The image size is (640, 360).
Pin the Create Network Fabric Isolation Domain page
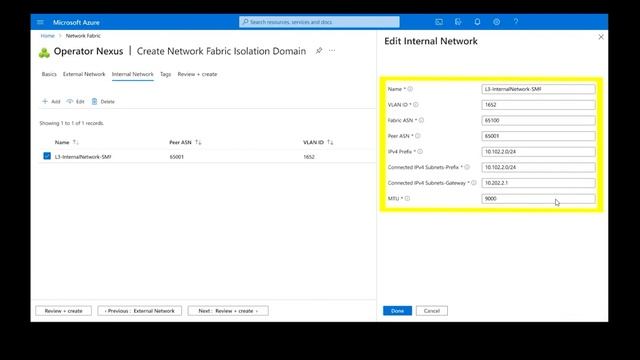pyautogui.click(x=319, y=51)
